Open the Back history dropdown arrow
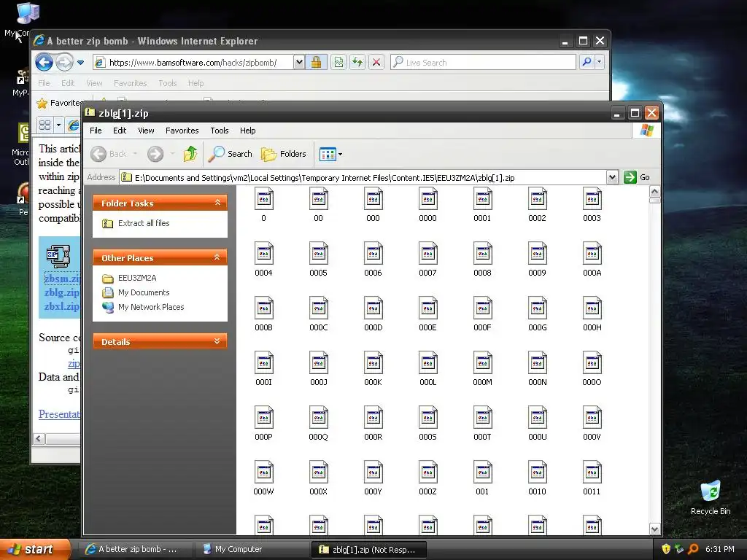 click(x=135, y=154)
